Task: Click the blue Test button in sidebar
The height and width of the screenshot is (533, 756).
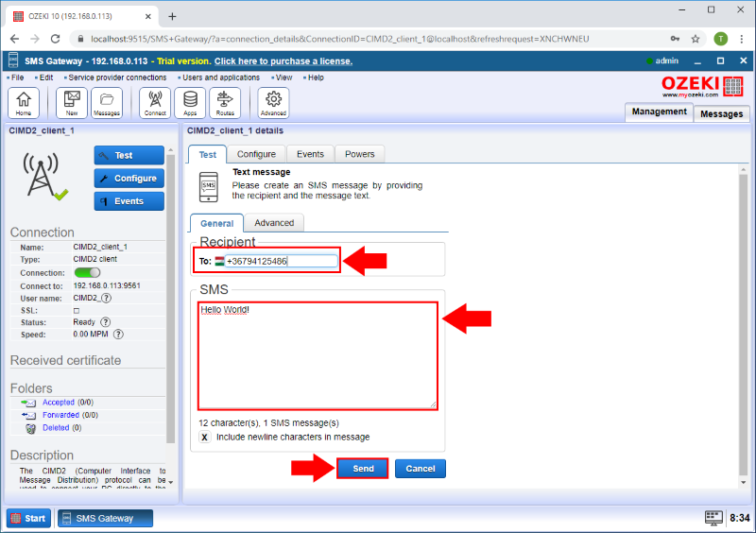Action: pyautogui.click(x=129, y=155)
